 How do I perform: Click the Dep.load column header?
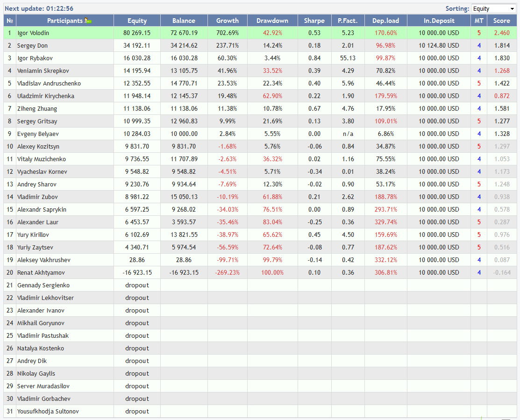click(x=386, y=21)
